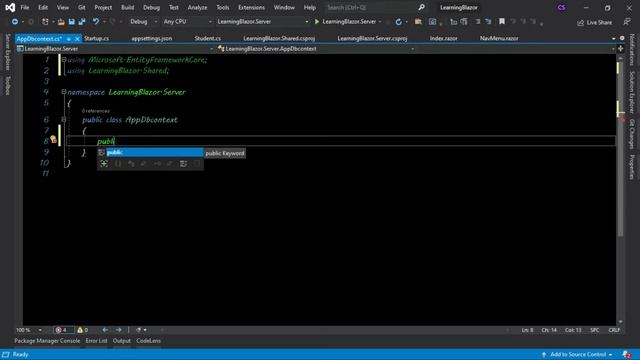Switch to the LearningBlazor.Server.csproj tab

click(x=372, y=38)
